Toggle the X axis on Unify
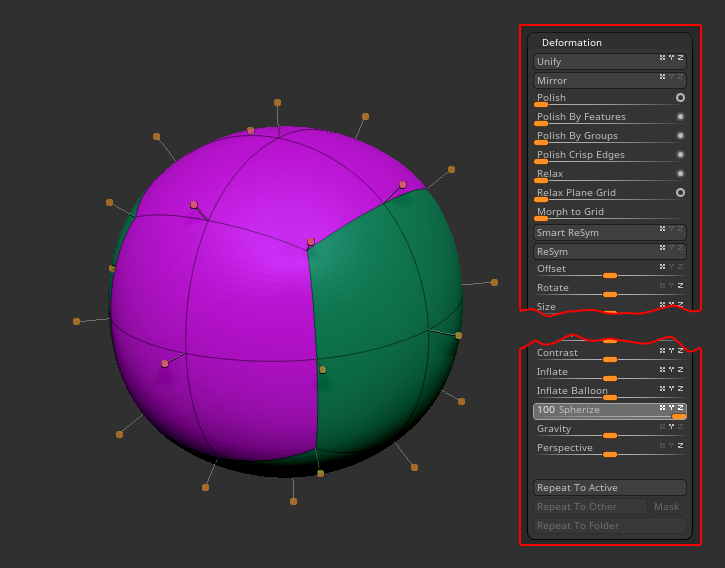This screenshot has width=725, height=568. (662, 58)
